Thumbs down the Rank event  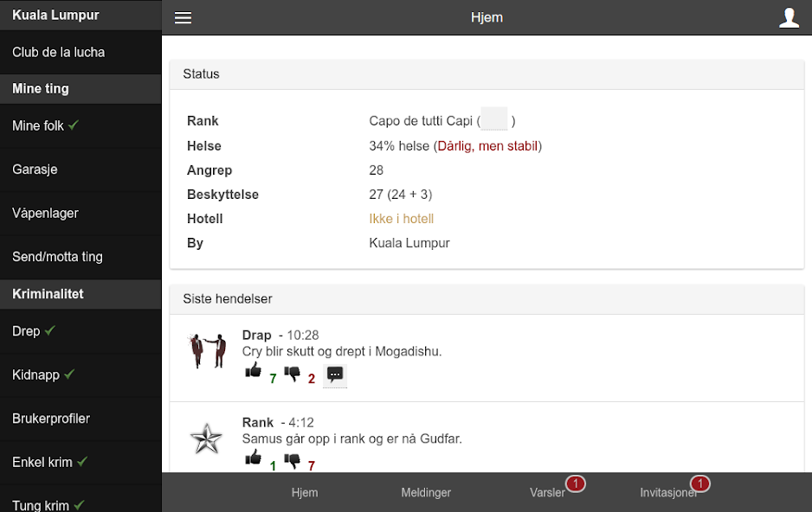292,461
